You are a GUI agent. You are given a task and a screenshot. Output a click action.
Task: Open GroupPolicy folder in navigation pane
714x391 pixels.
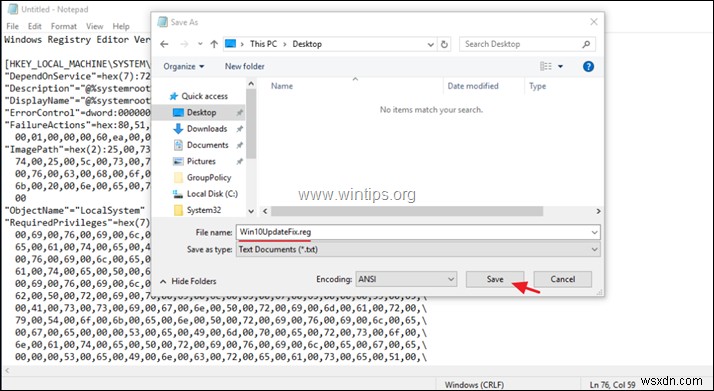click(209, 178)
